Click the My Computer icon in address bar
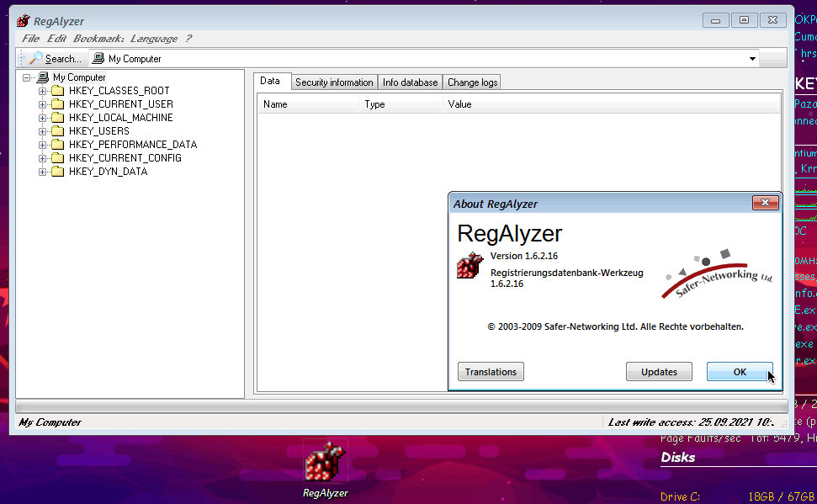This screenshot has height=504, width=817. click(98, 58)
